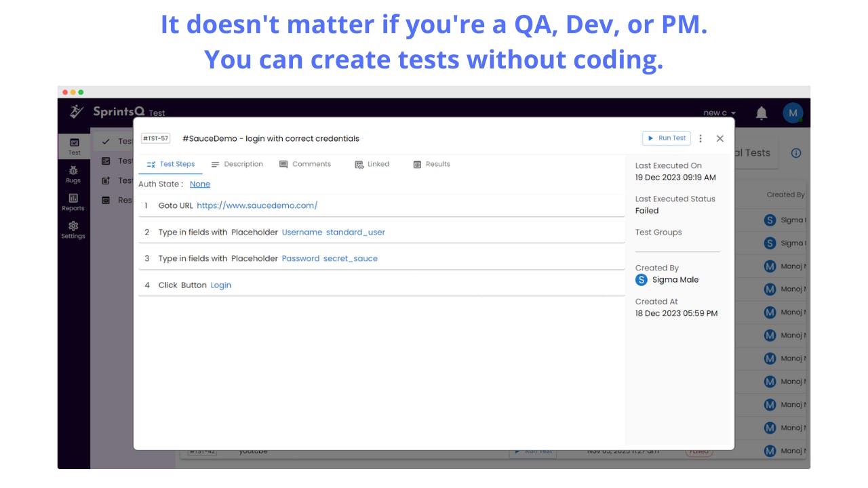The width and height of the screenshot is (868, 488).
Task: Open the Results tab
Action: [432, 164]
